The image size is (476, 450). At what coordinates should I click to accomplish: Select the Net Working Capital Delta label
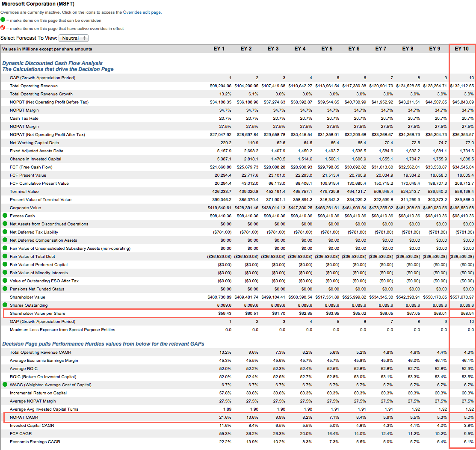coord(34,143)
